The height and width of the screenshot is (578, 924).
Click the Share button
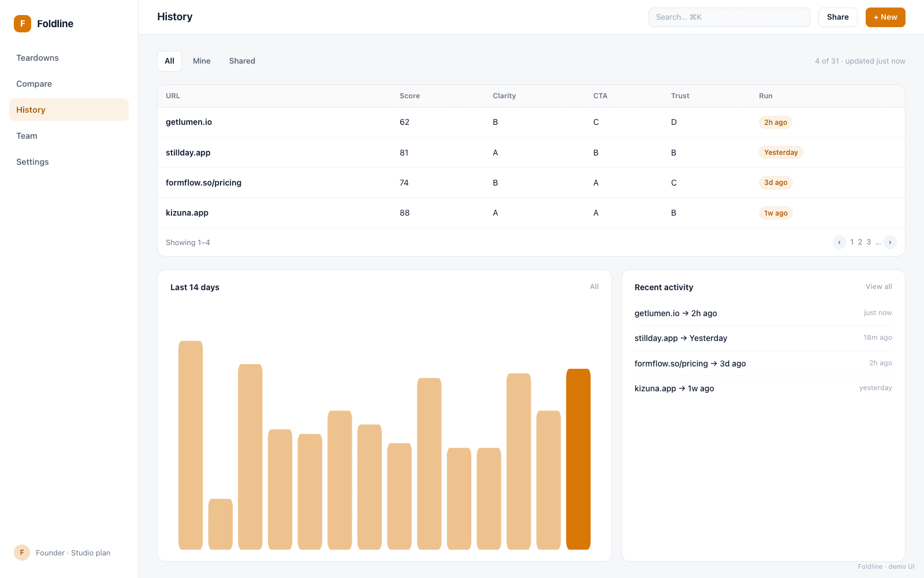837,17
